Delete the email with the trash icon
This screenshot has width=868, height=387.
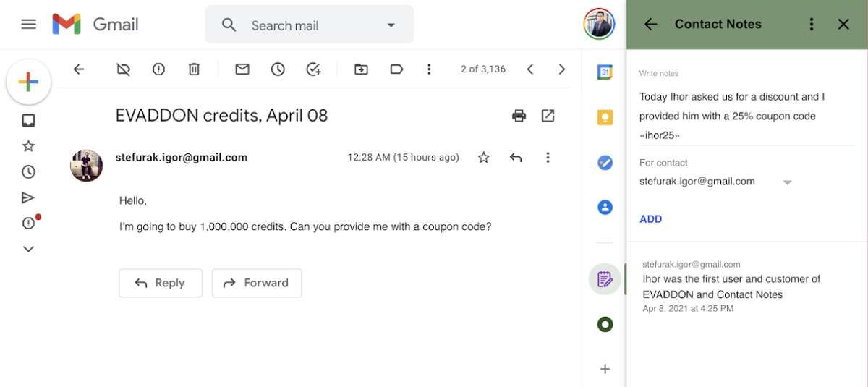[194, 69]
